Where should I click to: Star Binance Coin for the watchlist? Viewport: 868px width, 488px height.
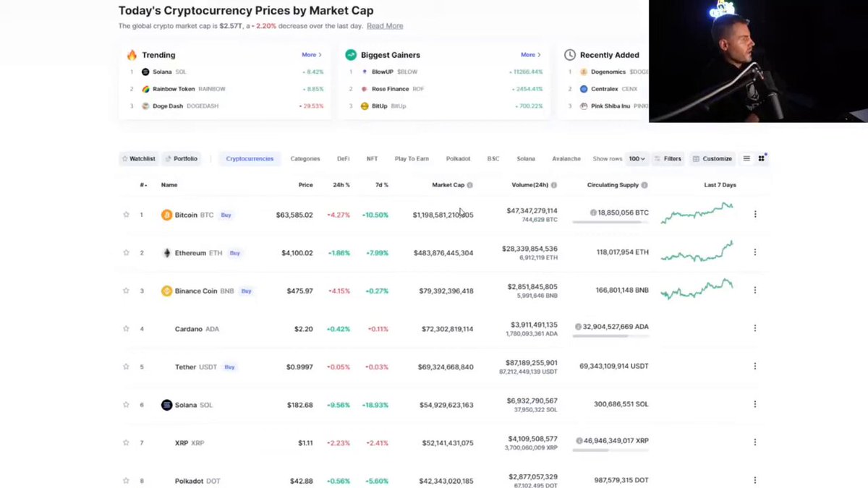[x=126, y=291]
